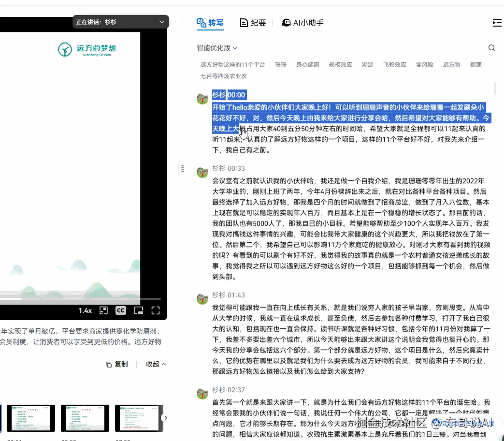The width and height of the screenshot is (504, 441).
Task: Open second slide thumbnail in filmstrip
Action: (x=31, y=418)
